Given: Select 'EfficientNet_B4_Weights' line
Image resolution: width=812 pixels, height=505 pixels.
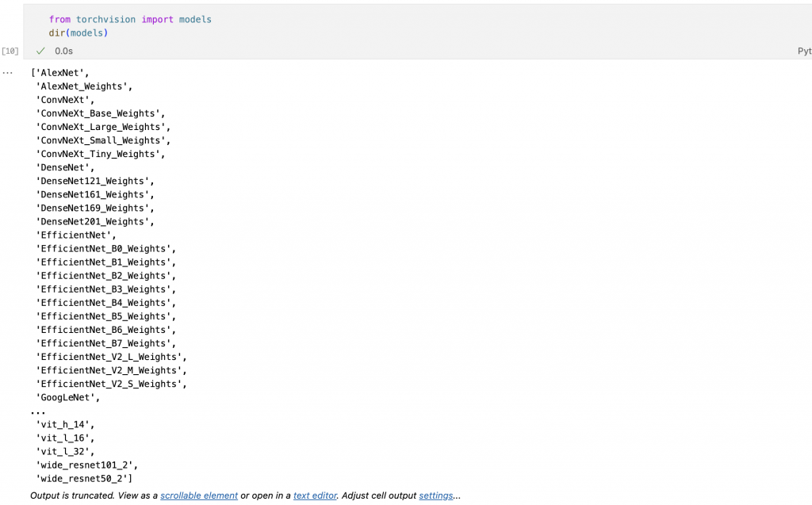Looking at the screenshot, I should point(105,303).
